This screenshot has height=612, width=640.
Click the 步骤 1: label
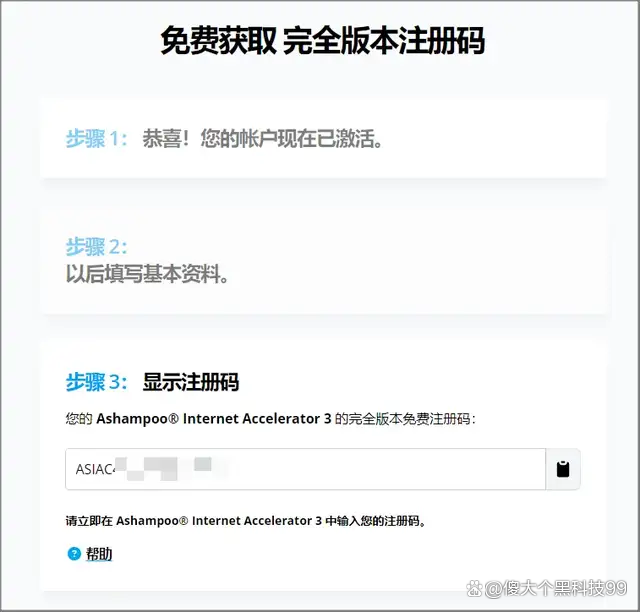96,139
